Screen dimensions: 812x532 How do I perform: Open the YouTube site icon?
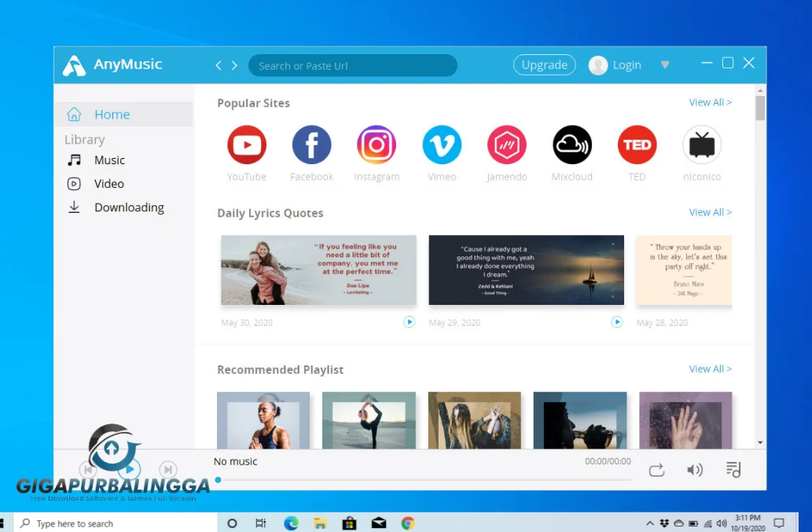247,145
